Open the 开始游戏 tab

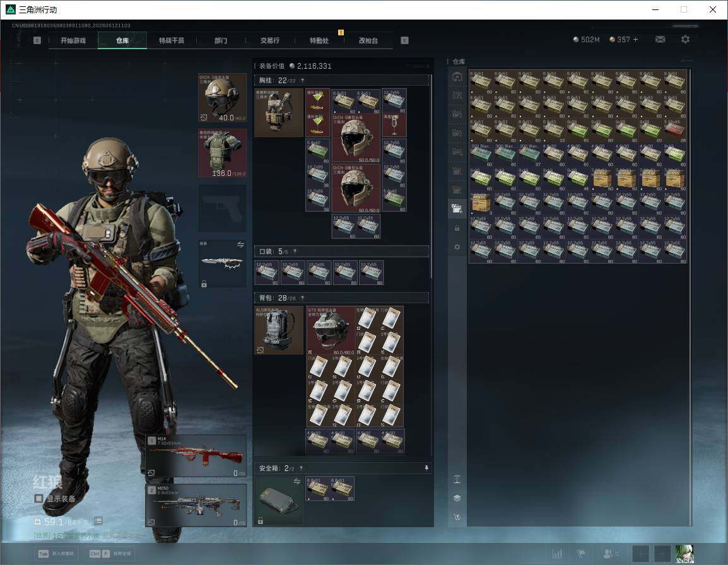73,40
